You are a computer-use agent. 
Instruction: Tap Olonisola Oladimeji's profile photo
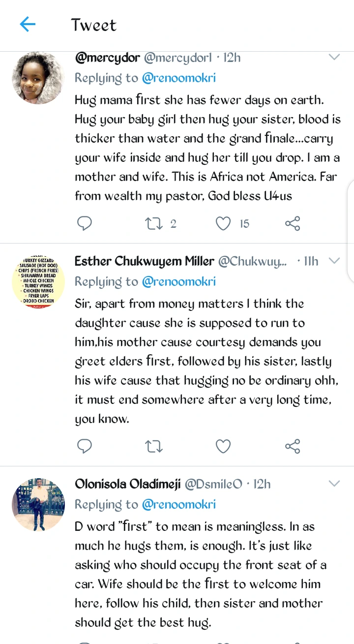coord(38,505)
